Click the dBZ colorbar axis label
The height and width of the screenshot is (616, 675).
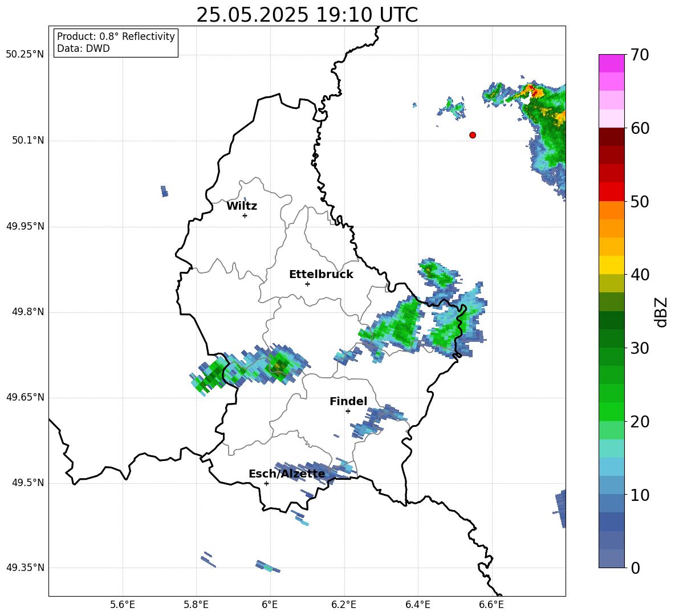coord(662,312)
